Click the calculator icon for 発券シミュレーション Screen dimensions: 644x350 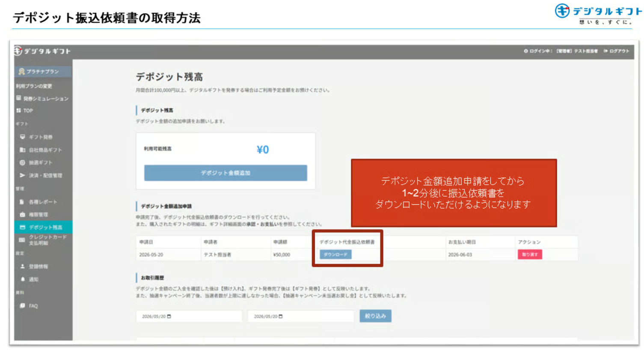pyautogui.click(x=18, y=98)
